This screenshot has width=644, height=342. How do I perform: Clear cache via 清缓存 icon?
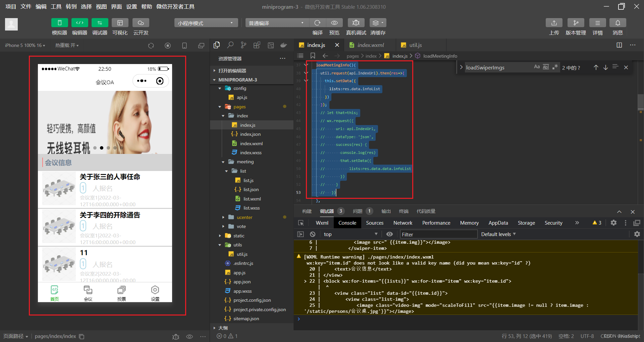378,23
